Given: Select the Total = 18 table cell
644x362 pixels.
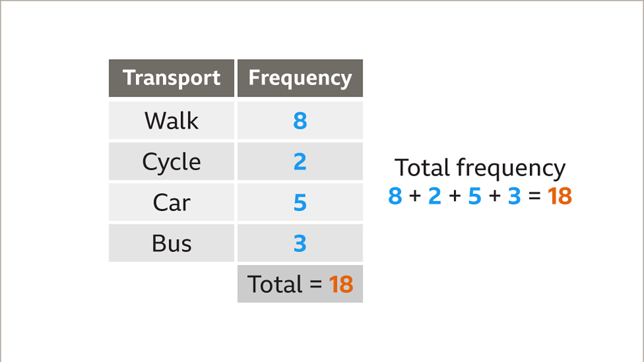Looking at the screenshot, I should tap(300, 284).
